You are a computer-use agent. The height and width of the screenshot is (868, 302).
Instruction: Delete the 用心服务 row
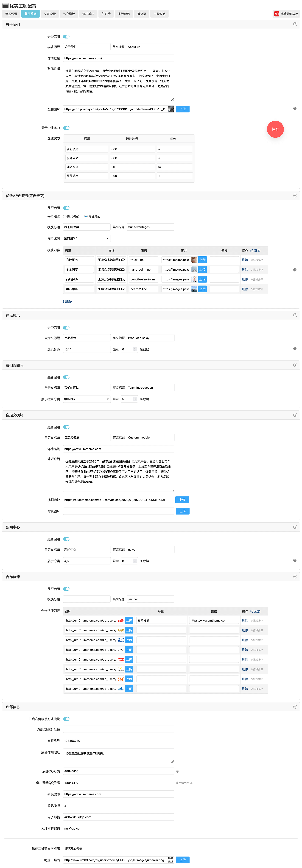click(x=245, y=289)
